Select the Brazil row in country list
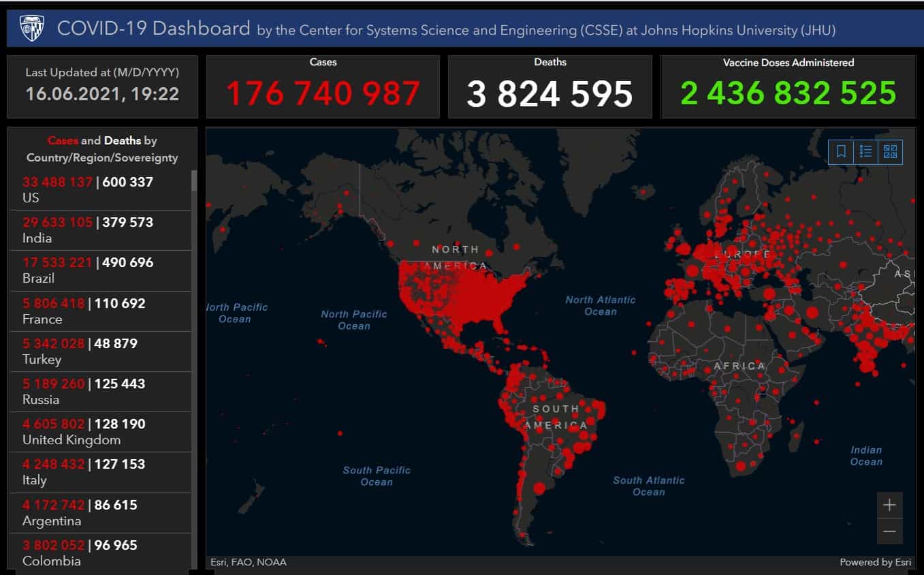Image resolution: width=924 pixels, height=575 pixels. [100, 270]
